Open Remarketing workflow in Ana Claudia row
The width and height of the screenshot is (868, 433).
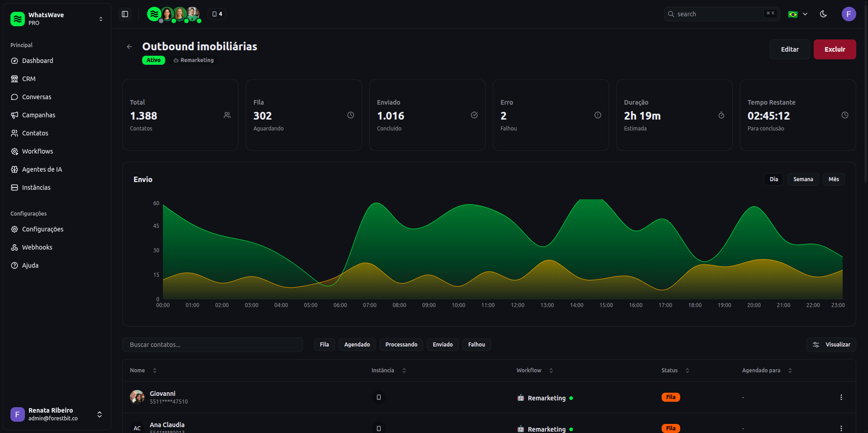tap(544, 429)
